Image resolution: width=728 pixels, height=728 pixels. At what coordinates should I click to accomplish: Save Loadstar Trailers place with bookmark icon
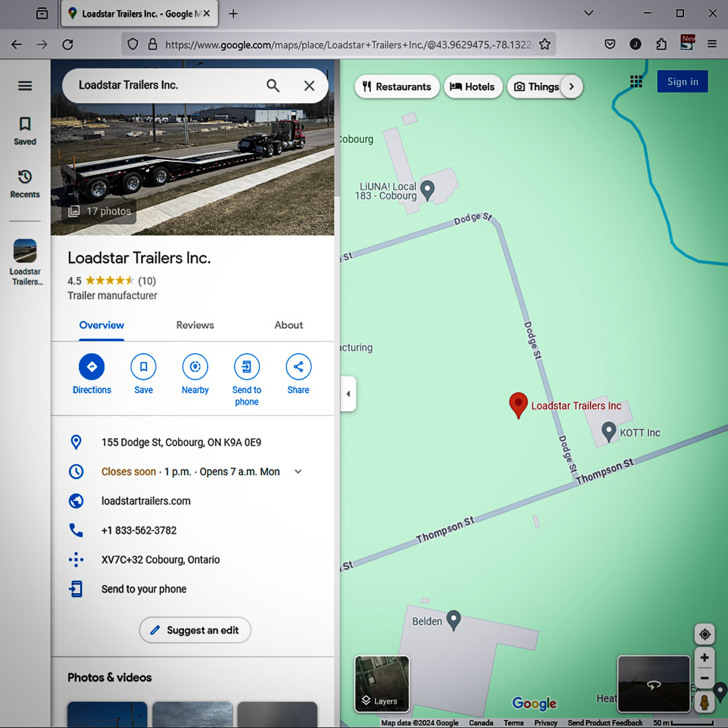144,367
